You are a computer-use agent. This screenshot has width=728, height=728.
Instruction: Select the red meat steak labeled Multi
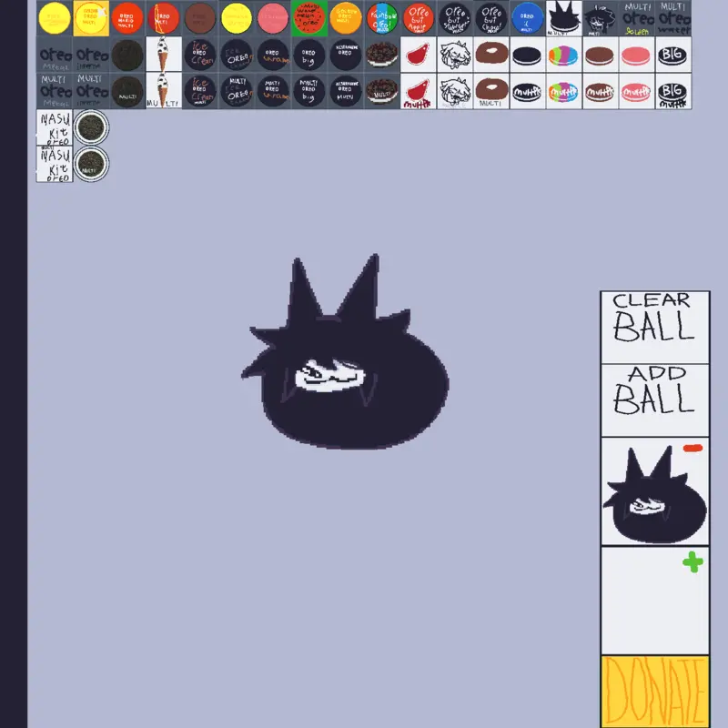click(419, 92)
